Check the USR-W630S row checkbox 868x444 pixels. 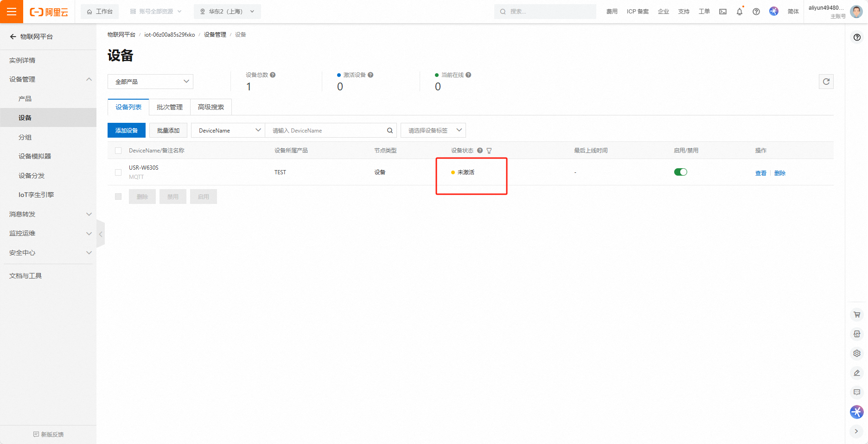click(118, 172)
